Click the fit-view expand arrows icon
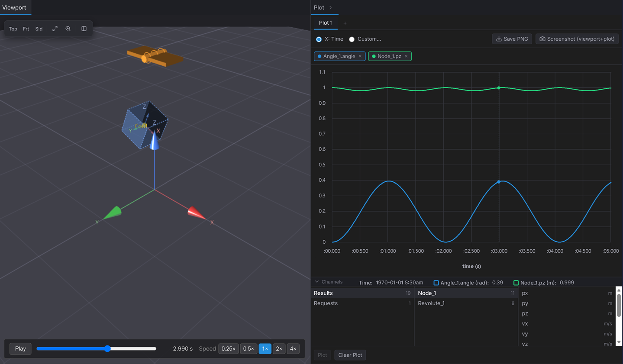The image size is (623, 364). (x=55, y=29)
